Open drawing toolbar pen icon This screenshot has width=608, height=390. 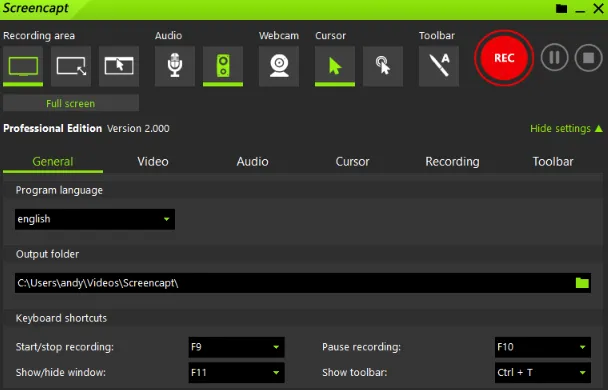click(439, 66)
